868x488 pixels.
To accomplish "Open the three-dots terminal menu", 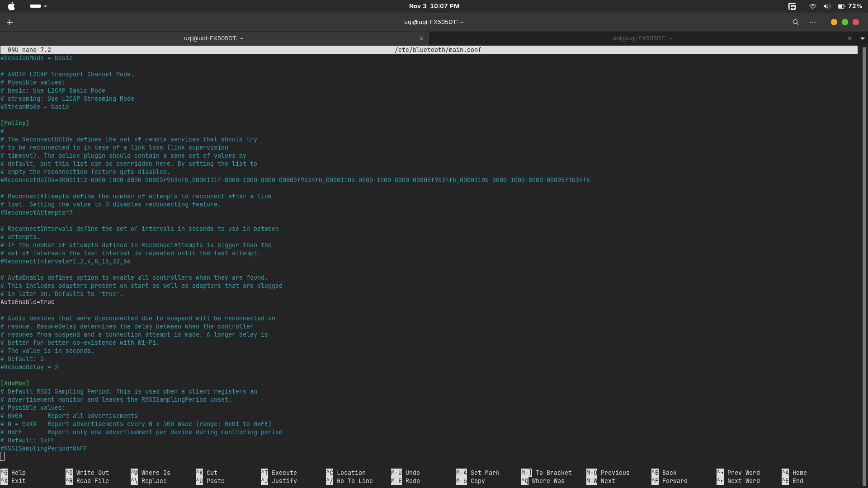I will [x=813, y=22].
